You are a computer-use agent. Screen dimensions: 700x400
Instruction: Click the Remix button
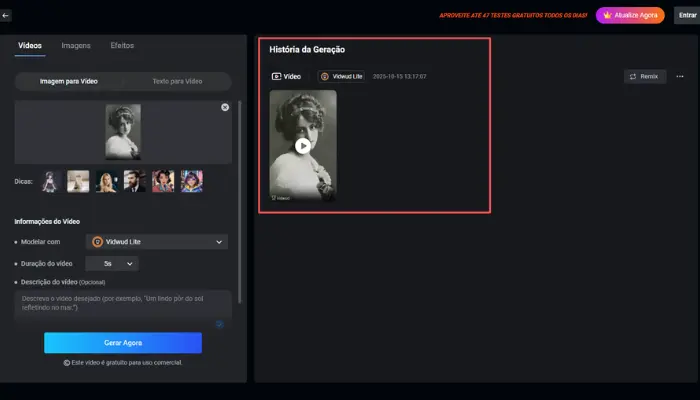click(x=645, y=76)
